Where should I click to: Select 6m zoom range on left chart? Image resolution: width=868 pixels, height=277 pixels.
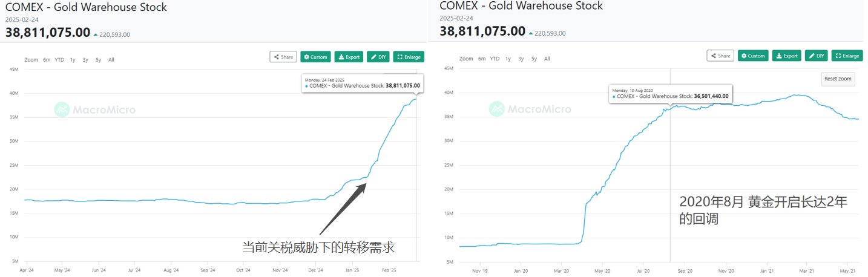(47, 60)
